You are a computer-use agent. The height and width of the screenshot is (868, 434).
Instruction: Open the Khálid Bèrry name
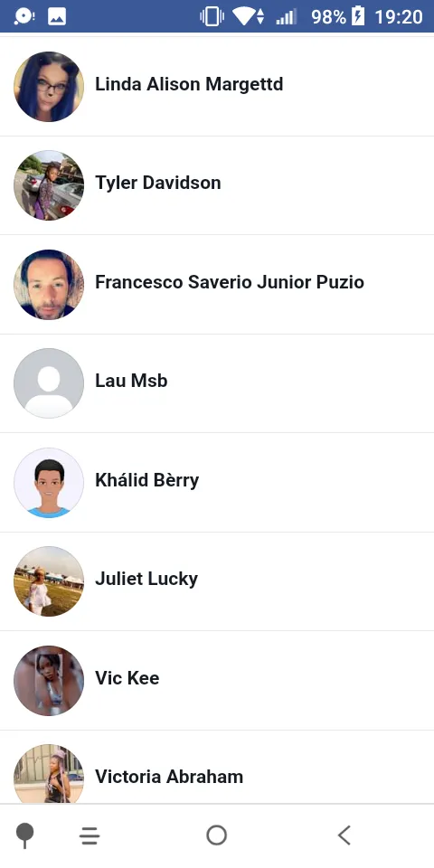(x=146, y=480)
